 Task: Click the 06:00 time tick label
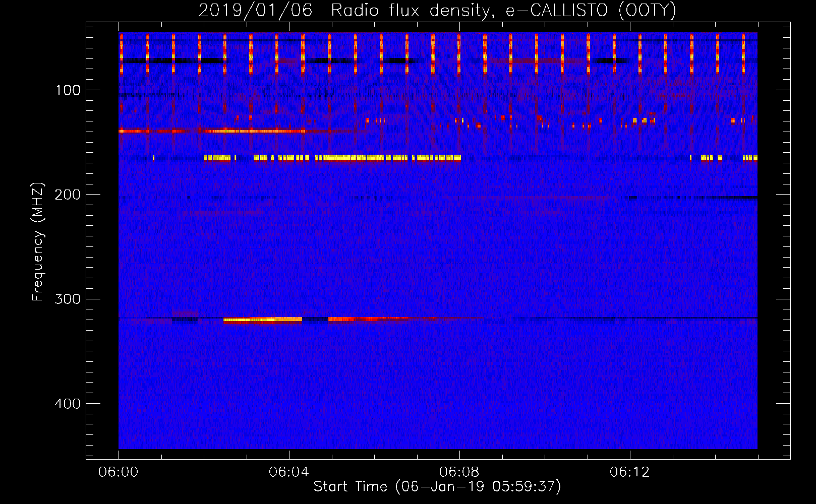pyautogui.click(x=119, y=472)
